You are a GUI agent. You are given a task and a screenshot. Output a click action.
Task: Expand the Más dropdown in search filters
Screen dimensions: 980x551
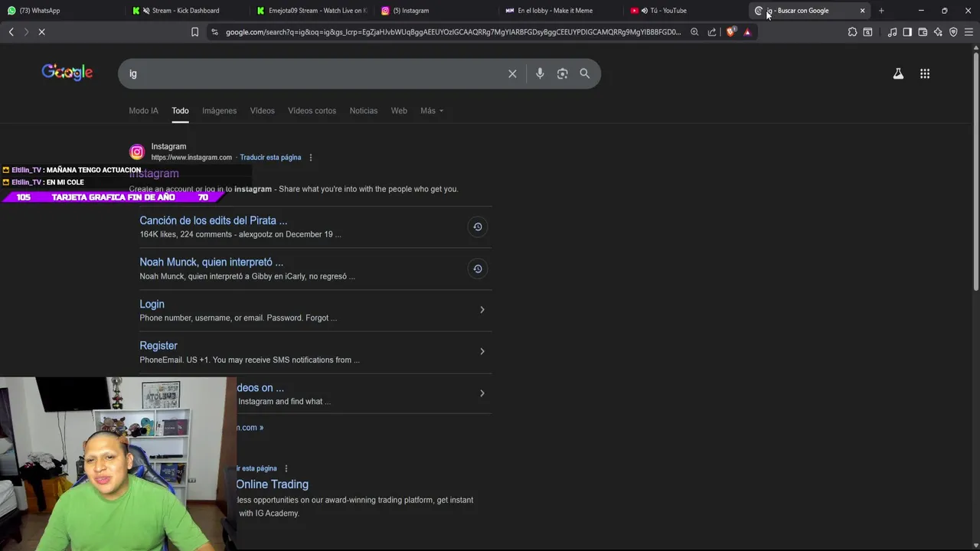tap(432, 111)
